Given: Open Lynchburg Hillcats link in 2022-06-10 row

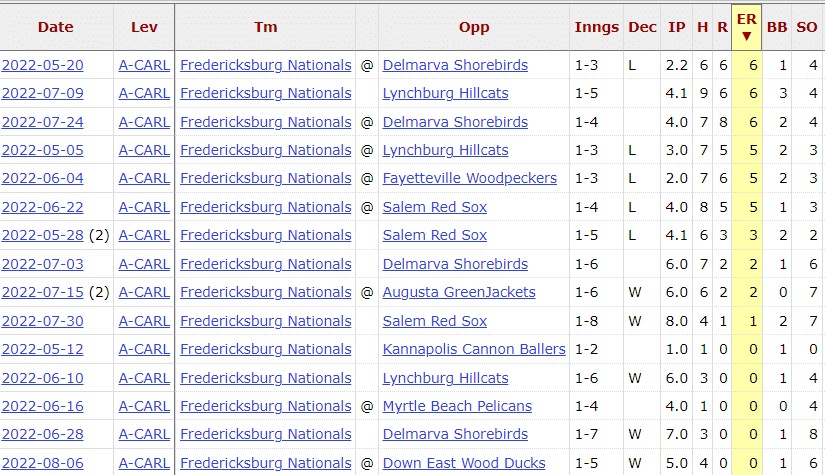Looking at the screenshot, I should tap(446, 378).
